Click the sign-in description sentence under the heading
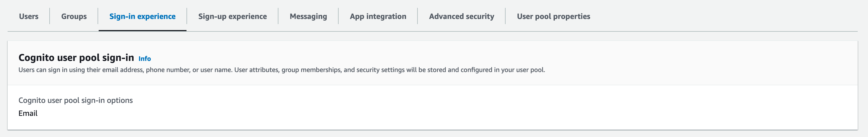Viewport: 868px width, 137px height. (281, 70)
